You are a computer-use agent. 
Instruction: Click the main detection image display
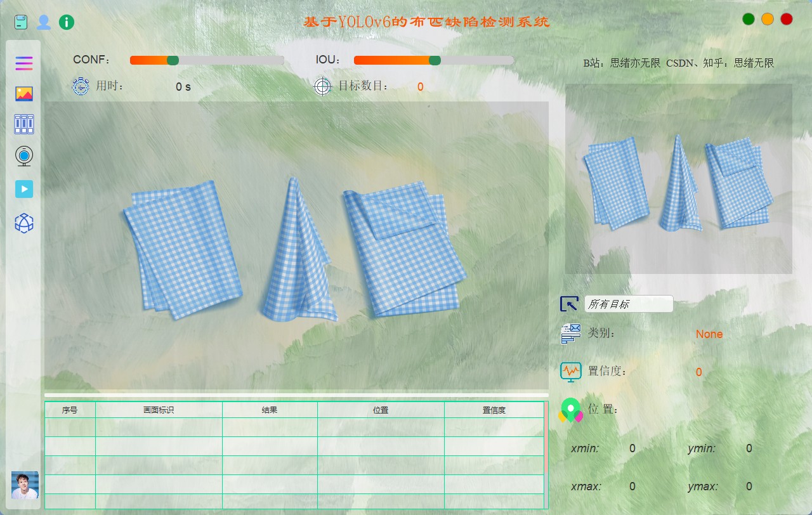[x=296, y=245]
